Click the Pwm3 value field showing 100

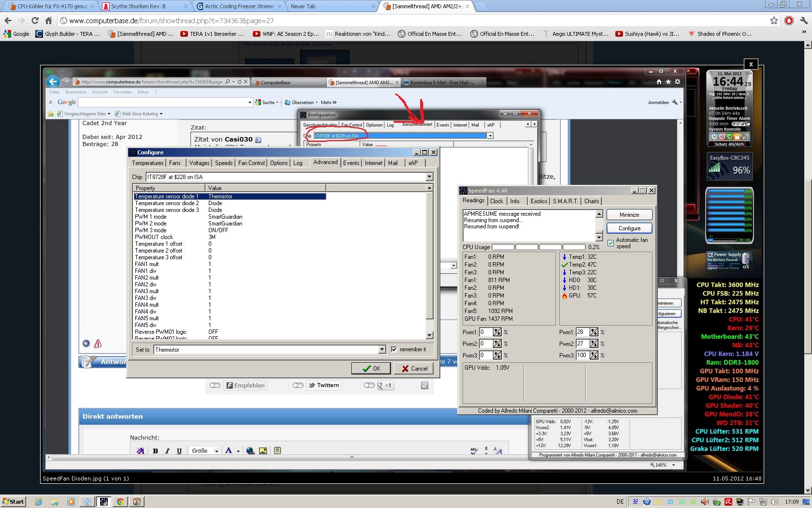point(582,356)
